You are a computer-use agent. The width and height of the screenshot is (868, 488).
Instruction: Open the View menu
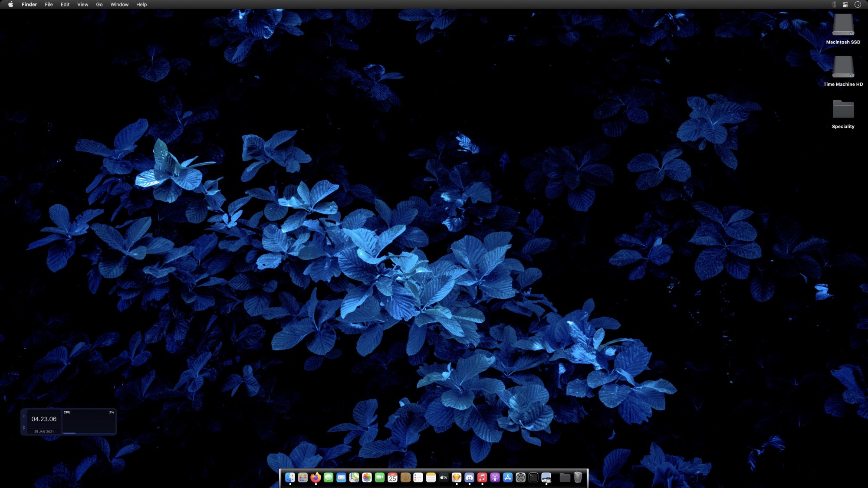(82, 5)
